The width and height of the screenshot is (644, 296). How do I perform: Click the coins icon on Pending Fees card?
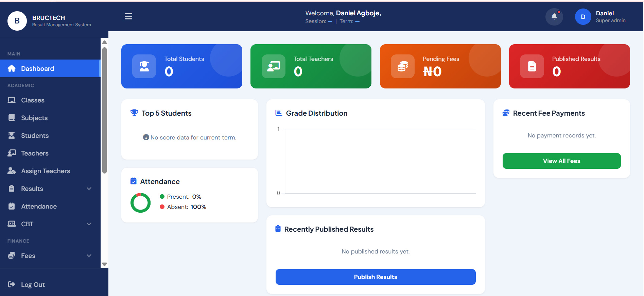pos(403,66)
